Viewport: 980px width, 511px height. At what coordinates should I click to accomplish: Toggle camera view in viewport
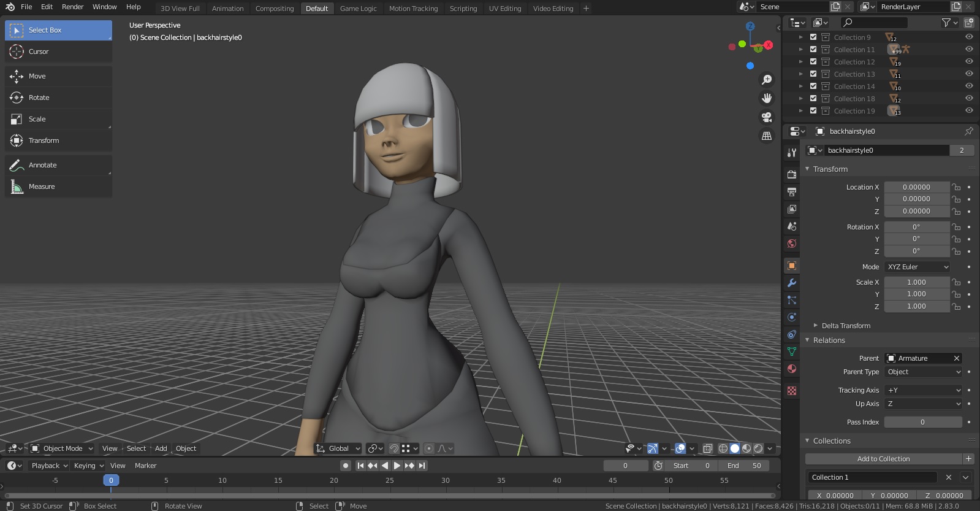(766, 117)
